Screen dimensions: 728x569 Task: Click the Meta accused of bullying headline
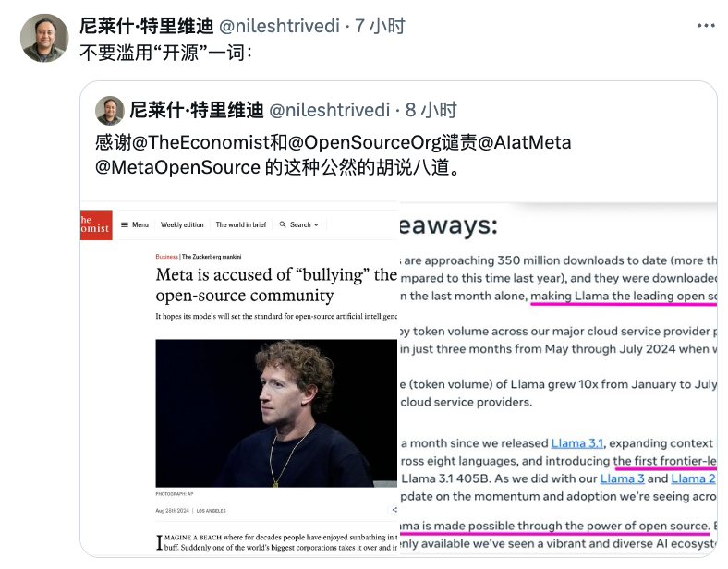coord(276,285)
